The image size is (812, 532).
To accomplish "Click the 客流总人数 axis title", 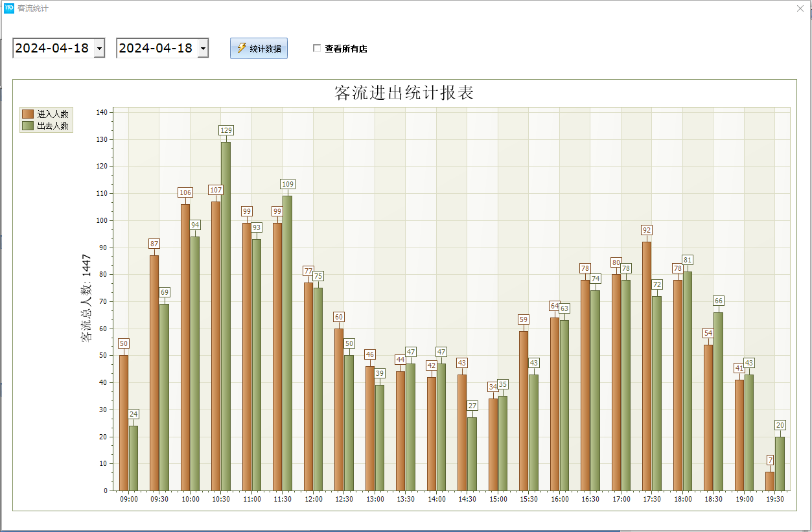I will click(x=86, y=297).
